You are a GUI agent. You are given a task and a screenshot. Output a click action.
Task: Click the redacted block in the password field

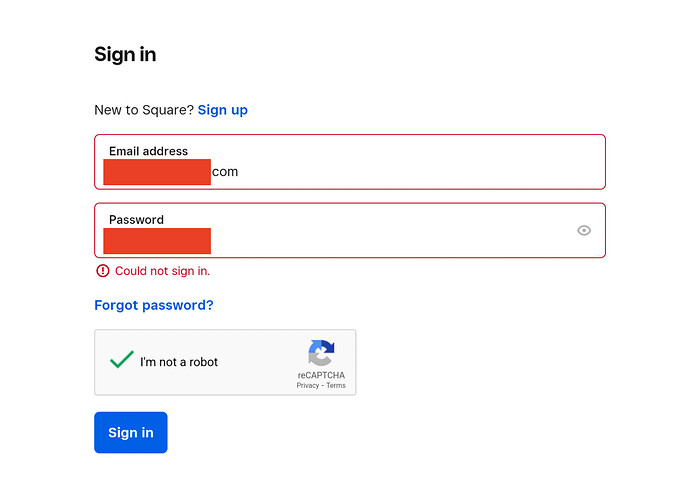(x=157, y=241)
